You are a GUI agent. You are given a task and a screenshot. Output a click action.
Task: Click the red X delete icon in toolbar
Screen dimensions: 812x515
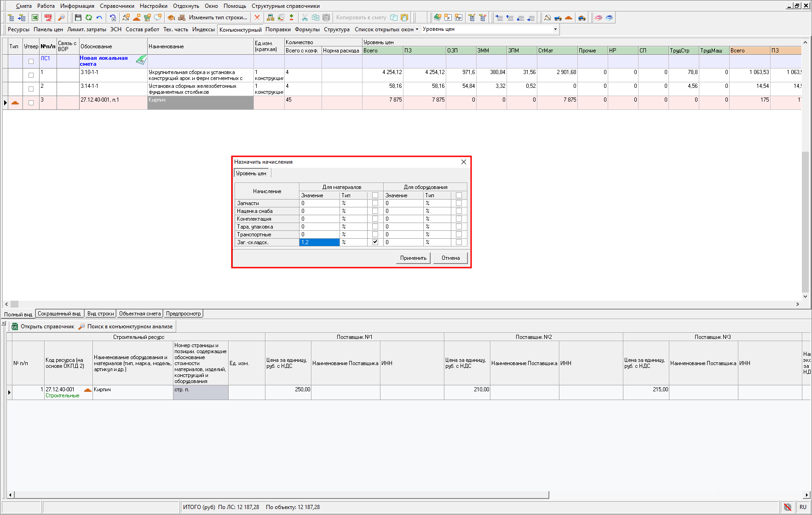257,18
